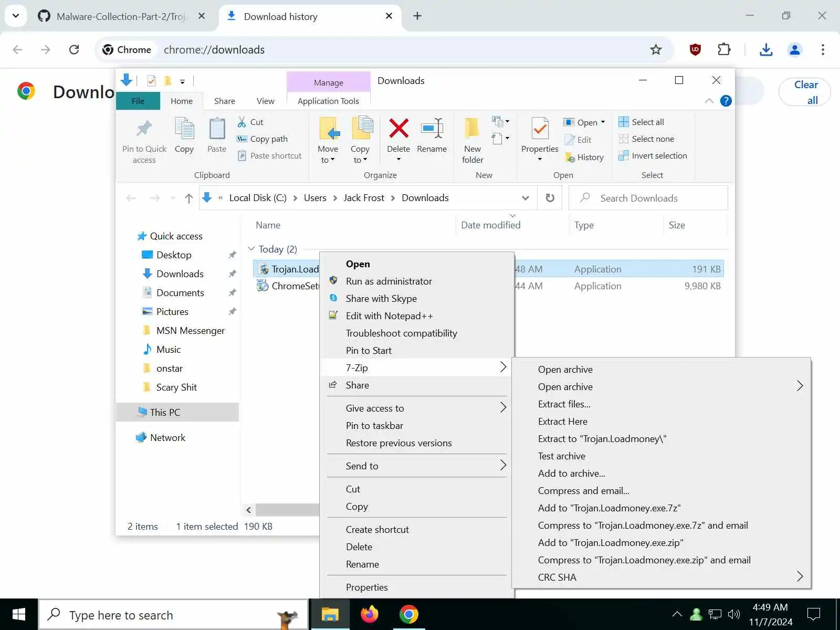Screen dimensions: 840x630
Task: Click the Rename icon in Organize group
Action: pos(432,128)
